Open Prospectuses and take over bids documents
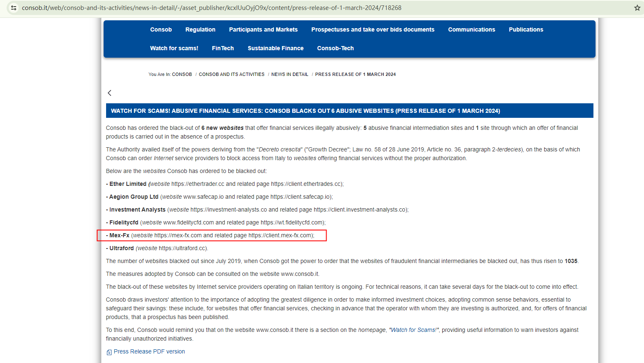This screenshot has width=644, height=363. pos(373,29)
